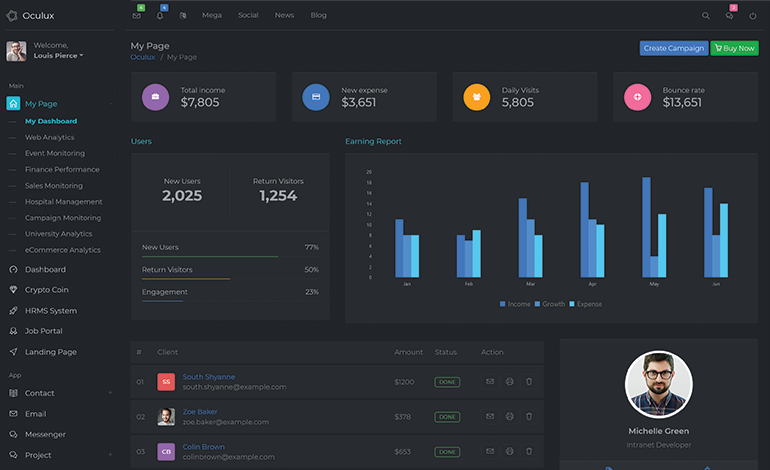
Task: Click the power logout icon
Action: tap(752, 16)
